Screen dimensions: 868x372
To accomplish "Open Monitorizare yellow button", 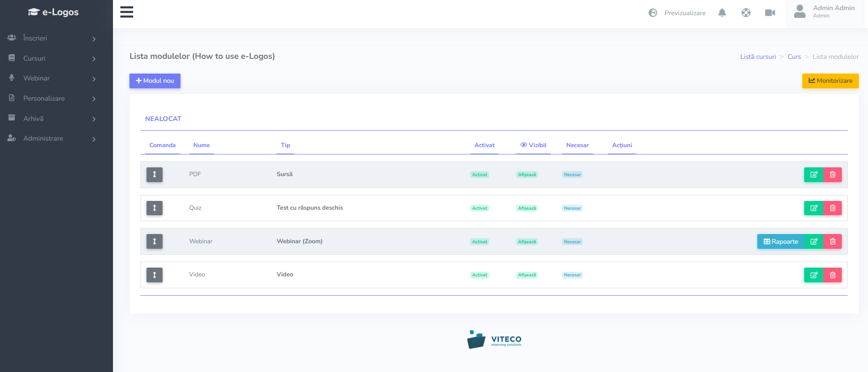I will click(830, 81).
